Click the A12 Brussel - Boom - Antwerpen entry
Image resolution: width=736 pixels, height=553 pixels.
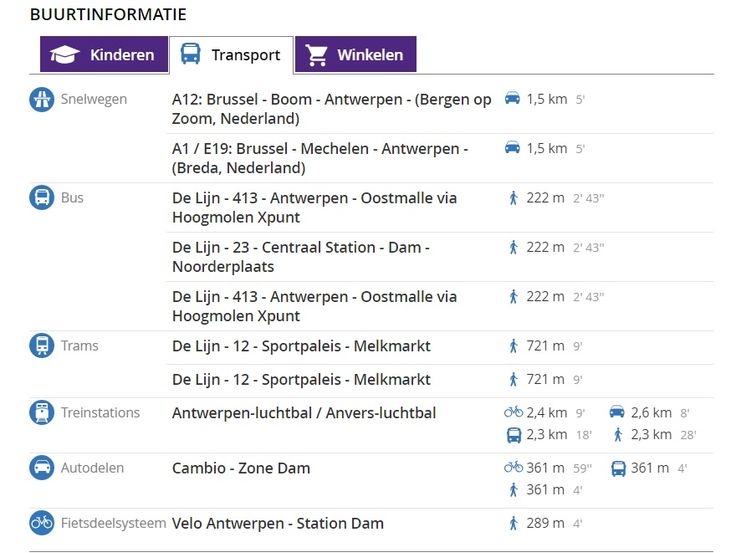[331, 109]
